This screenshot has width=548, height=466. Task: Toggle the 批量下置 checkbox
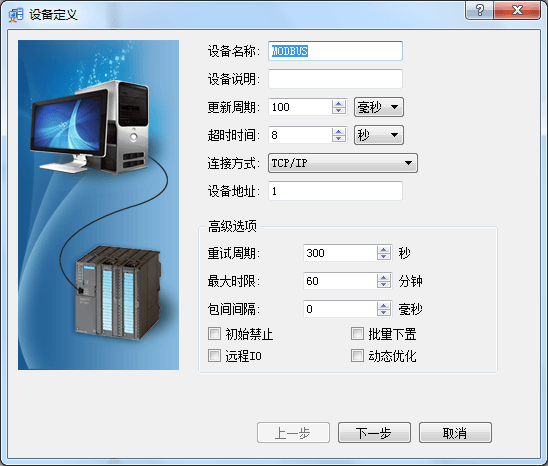click(x=357, y=334)
